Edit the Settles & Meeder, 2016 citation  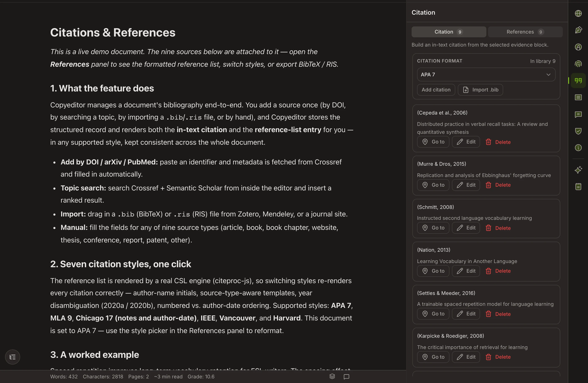(x=466, y=314)
